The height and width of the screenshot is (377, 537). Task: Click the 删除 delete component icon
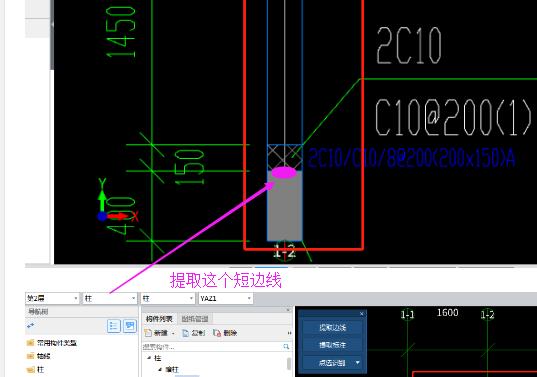(217, 333)
